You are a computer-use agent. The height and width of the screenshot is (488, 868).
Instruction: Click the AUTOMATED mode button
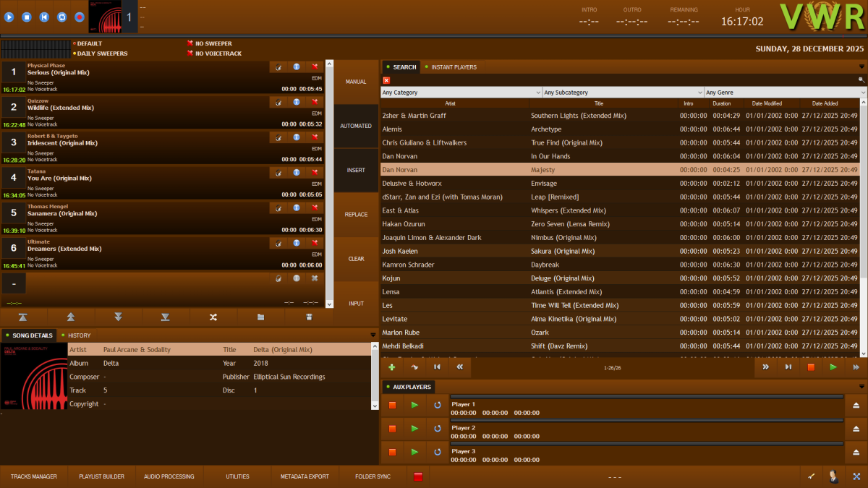click(x=356, y=125)
